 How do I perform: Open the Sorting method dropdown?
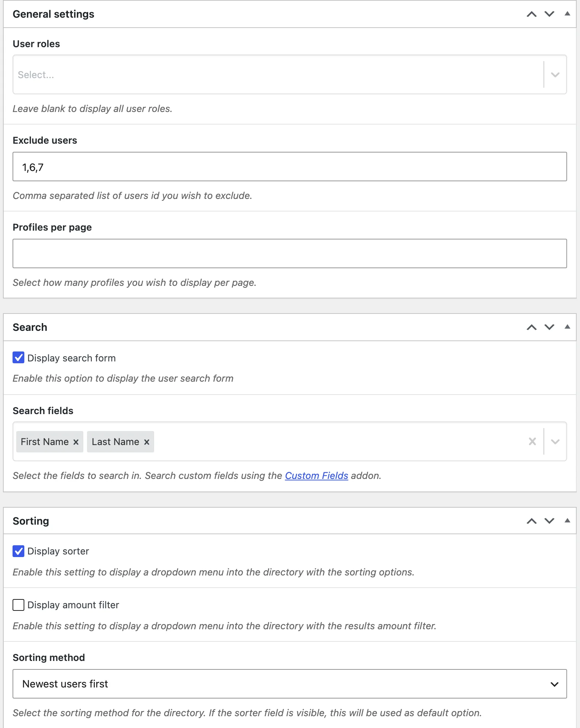pyautogui.click(x=290, y=684)
